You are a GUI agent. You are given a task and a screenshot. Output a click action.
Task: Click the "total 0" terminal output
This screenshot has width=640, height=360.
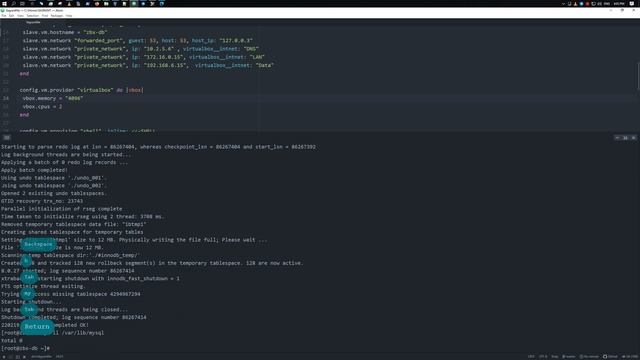point(12,340)
